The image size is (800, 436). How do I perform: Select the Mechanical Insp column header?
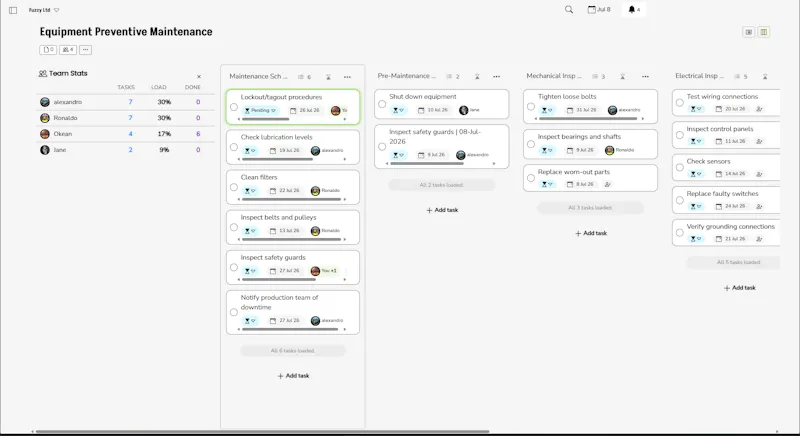point(554,76)
